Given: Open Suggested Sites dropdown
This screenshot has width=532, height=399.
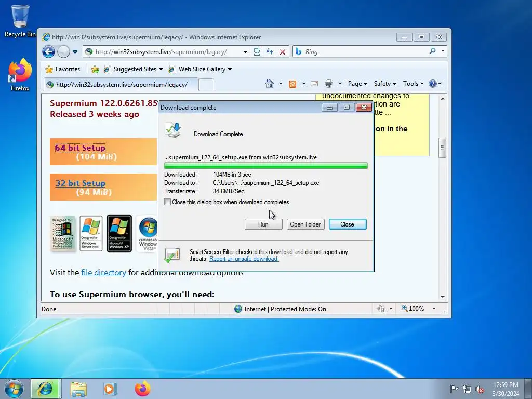Looking at the screenshot, I should 133,69.
